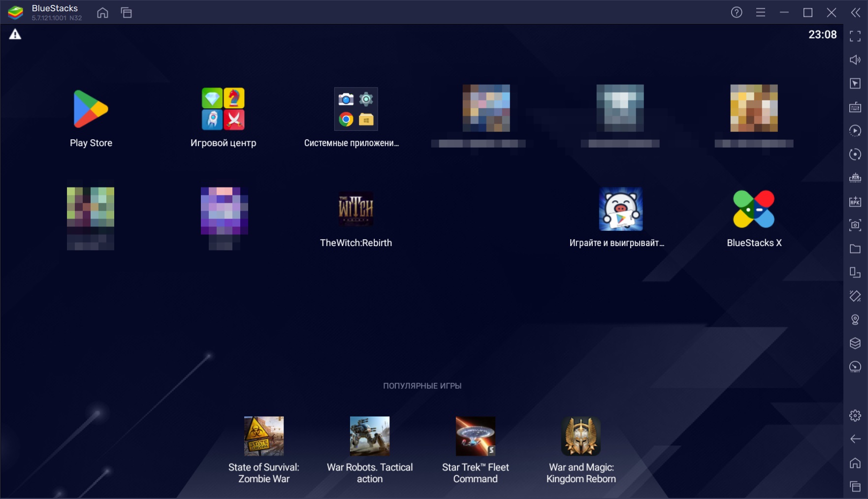Launch TheWitch:Rebirth game
Image resolution: width=868 pixels, height=499 pixels.
pyautogui.click(x=356, y=219)
